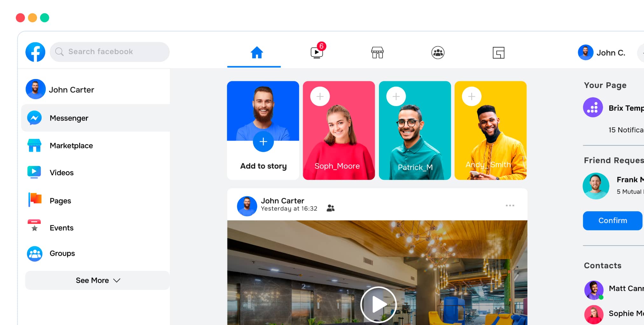Click the 15 Notifications text

click(626, 130)
